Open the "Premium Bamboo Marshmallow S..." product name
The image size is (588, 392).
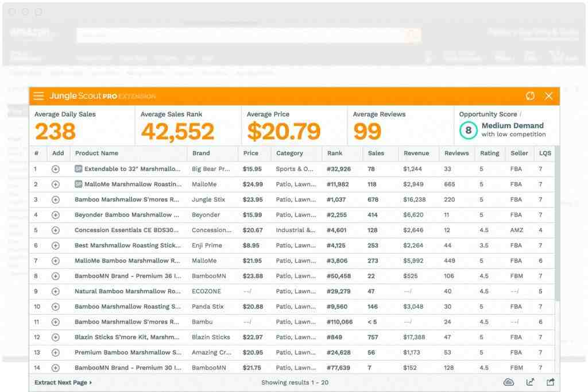[128, 352]
